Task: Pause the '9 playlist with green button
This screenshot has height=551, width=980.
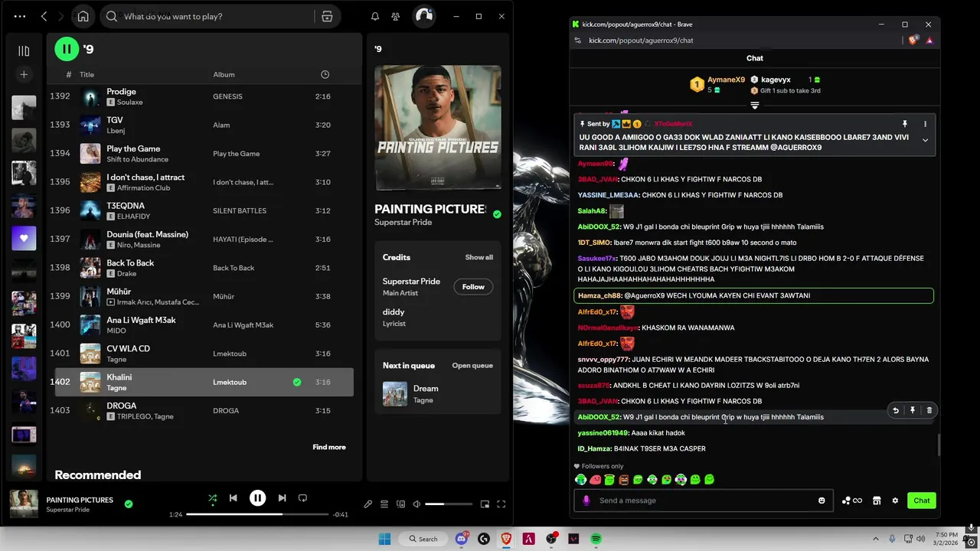Action: coord(67,49)
